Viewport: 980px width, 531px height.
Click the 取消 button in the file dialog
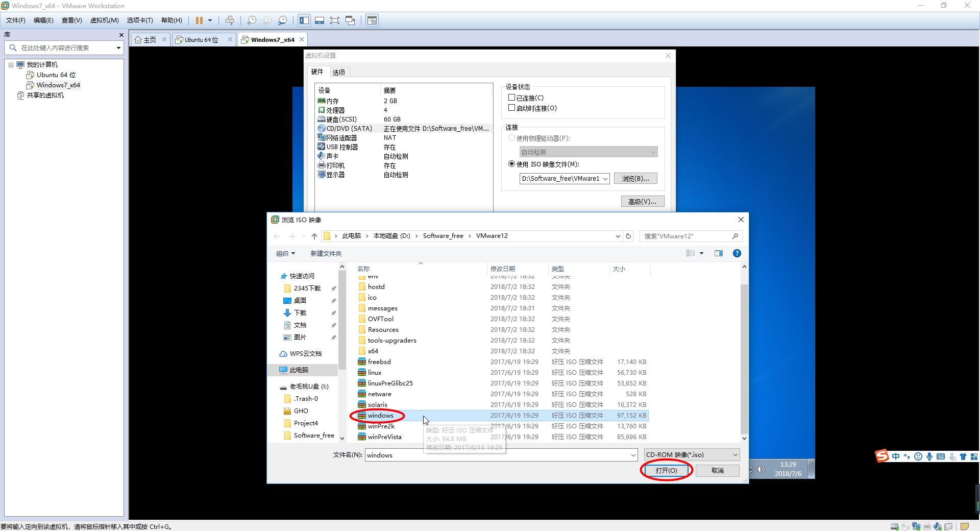point(718,470)
